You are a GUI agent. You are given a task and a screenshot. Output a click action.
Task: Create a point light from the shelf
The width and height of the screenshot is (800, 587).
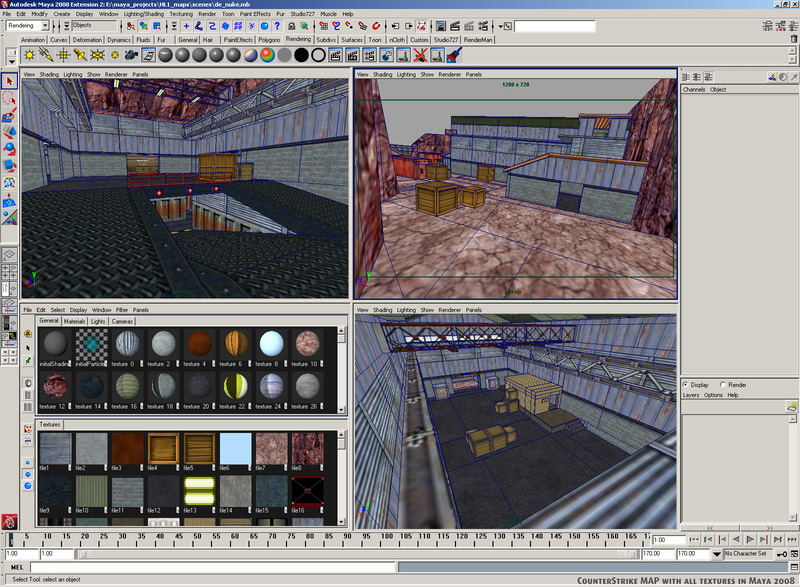(x=63, y=55)
